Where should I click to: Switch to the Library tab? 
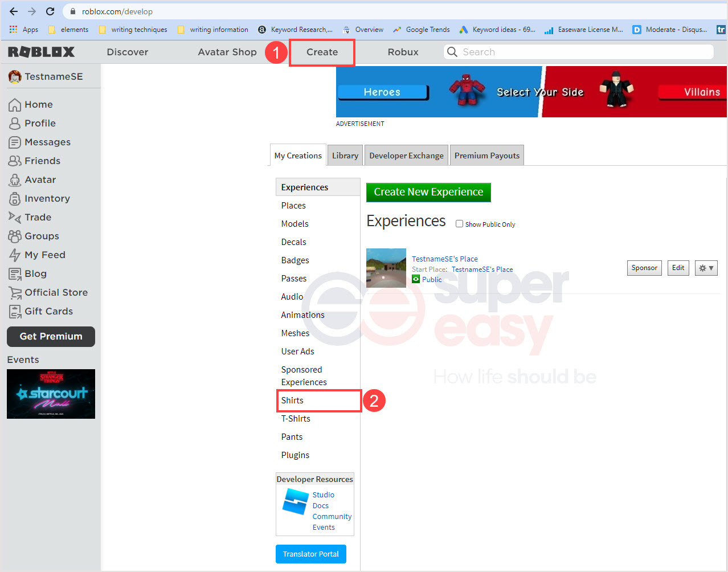click(345, 156)
